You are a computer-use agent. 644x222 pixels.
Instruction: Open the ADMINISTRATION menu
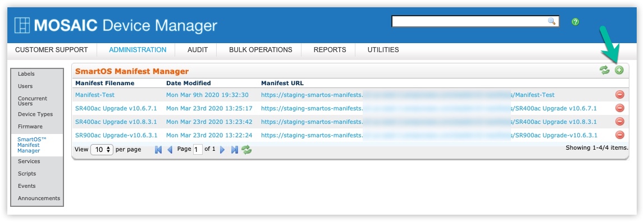138,50
